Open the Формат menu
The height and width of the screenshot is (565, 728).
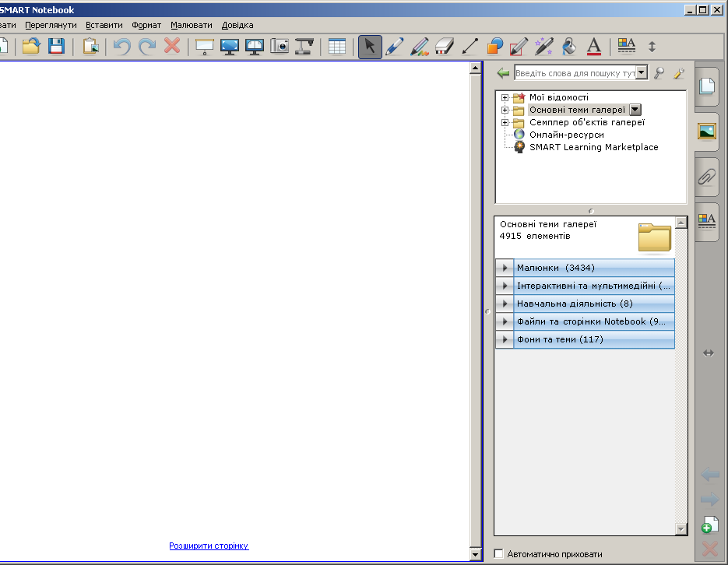[146, 25]
